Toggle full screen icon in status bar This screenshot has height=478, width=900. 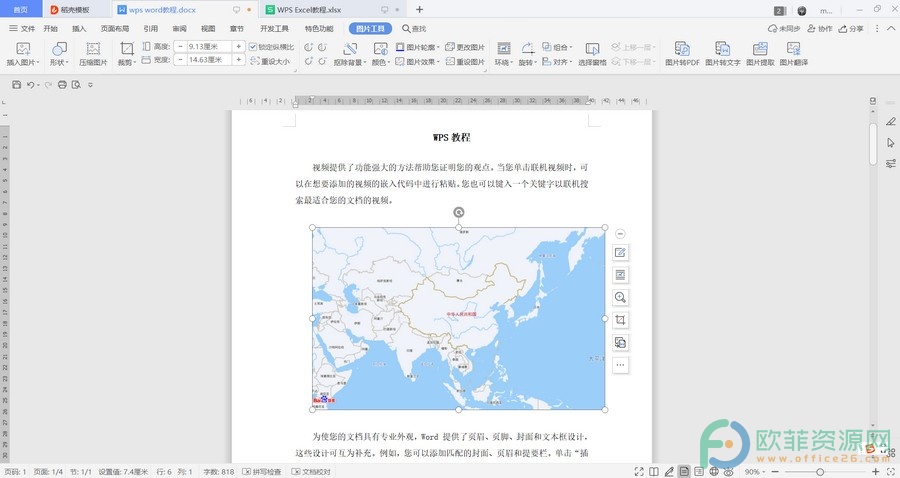click(x=639, y=472)
